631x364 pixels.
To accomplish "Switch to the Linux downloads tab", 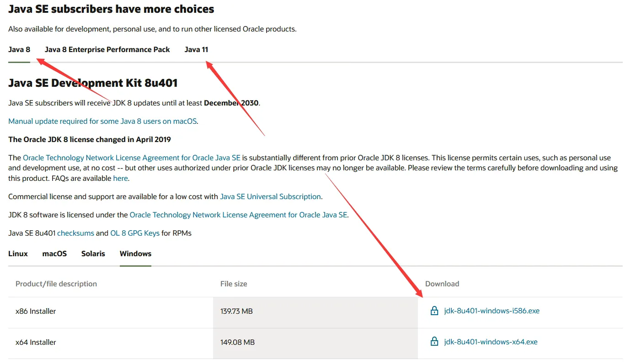I will (18, 253).
